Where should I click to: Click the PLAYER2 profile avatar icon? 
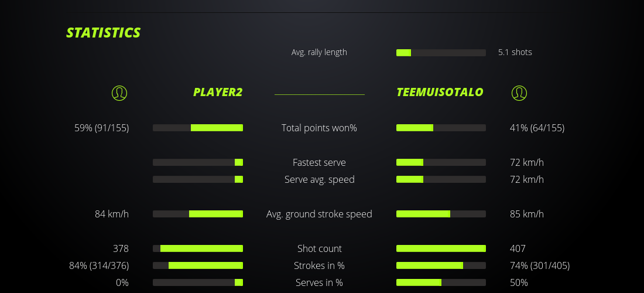[119, 93]
